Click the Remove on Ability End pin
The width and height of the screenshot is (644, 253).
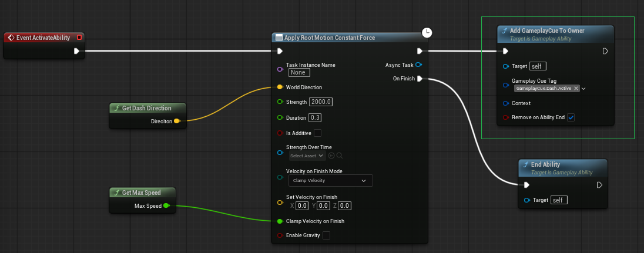click(x=506, y=117)
